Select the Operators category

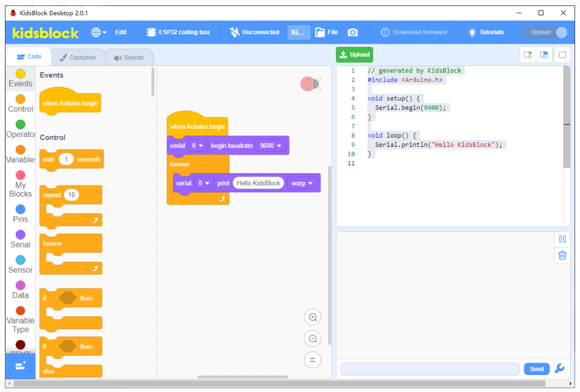coord(20,129)
